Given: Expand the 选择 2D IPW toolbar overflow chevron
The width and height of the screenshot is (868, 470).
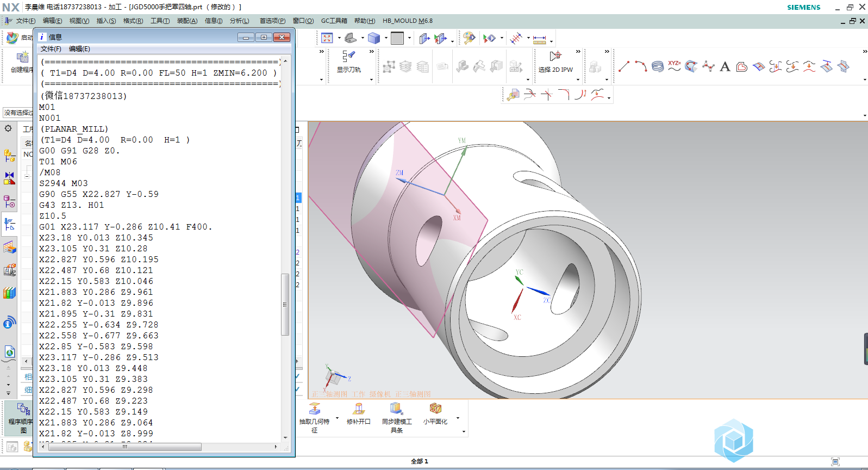Looking at the screenshot, I should (x=578, y=52).
